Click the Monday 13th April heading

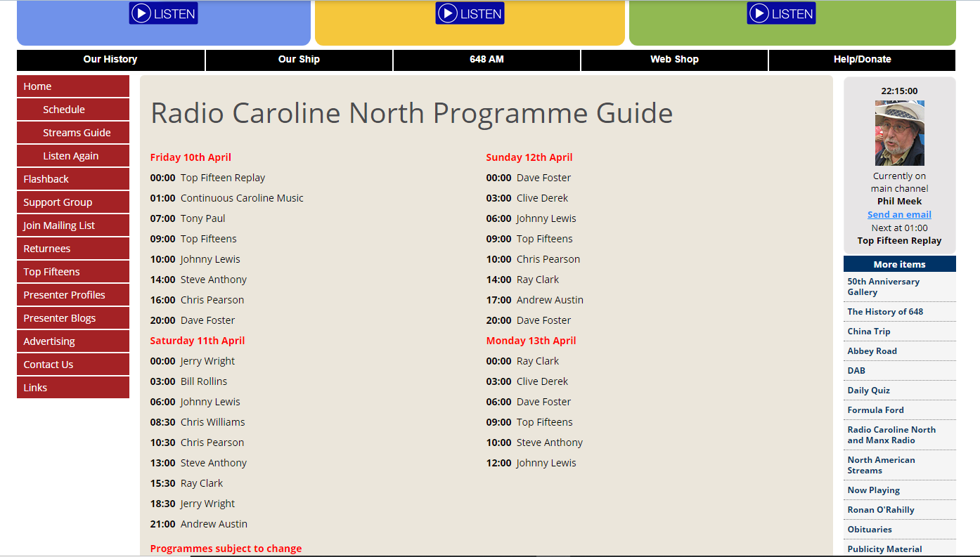coord(531,341)
